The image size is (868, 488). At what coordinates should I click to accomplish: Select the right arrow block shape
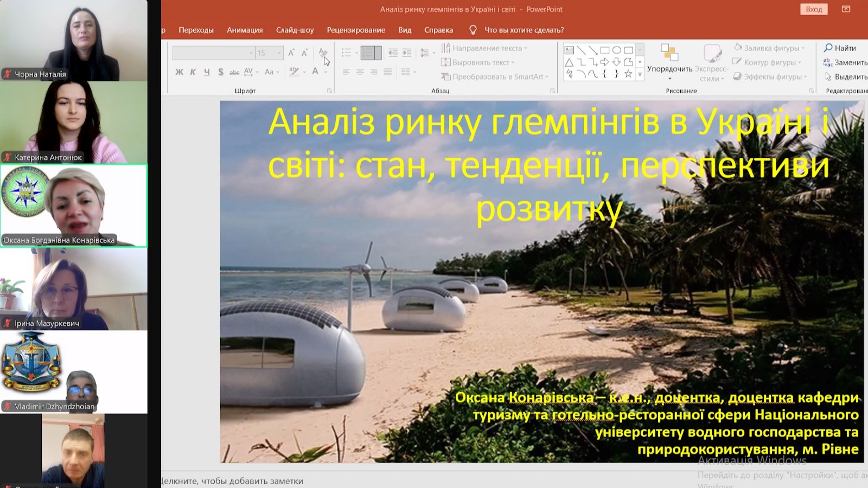[x=605, y=62]
